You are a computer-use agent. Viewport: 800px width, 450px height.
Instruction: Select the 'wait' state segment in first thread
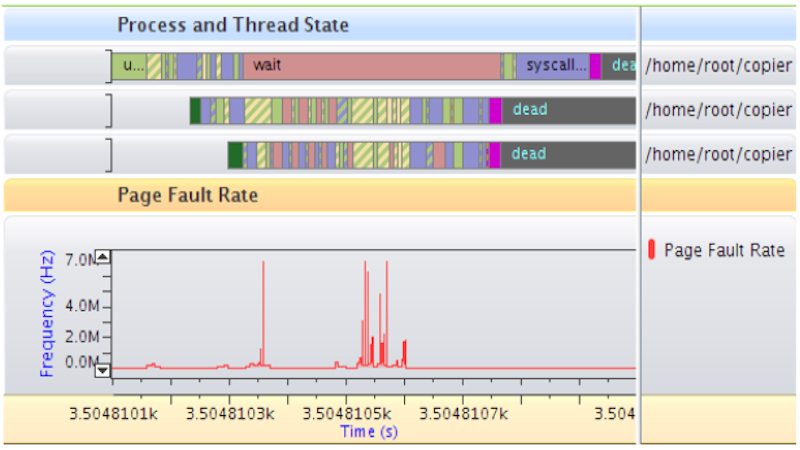372,66
